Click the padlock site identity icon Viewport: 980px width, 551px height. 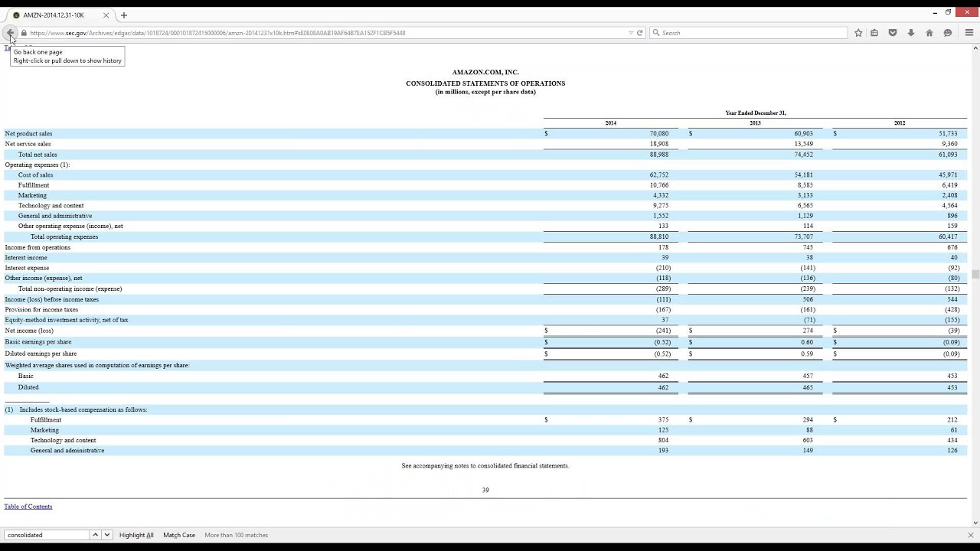(x=24, y=33)
